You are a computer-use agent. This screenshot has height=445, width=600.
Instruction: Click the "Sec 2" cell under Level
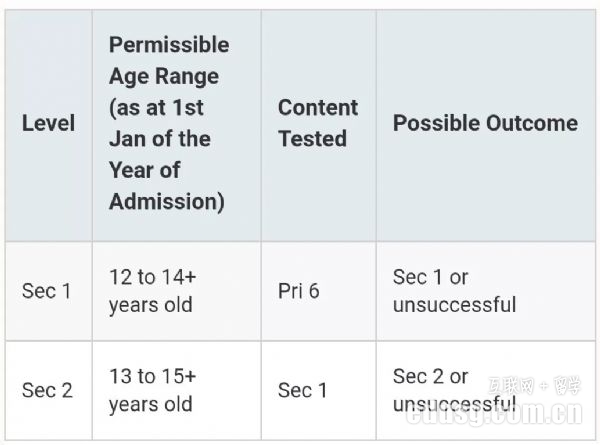tap(47, 390)
